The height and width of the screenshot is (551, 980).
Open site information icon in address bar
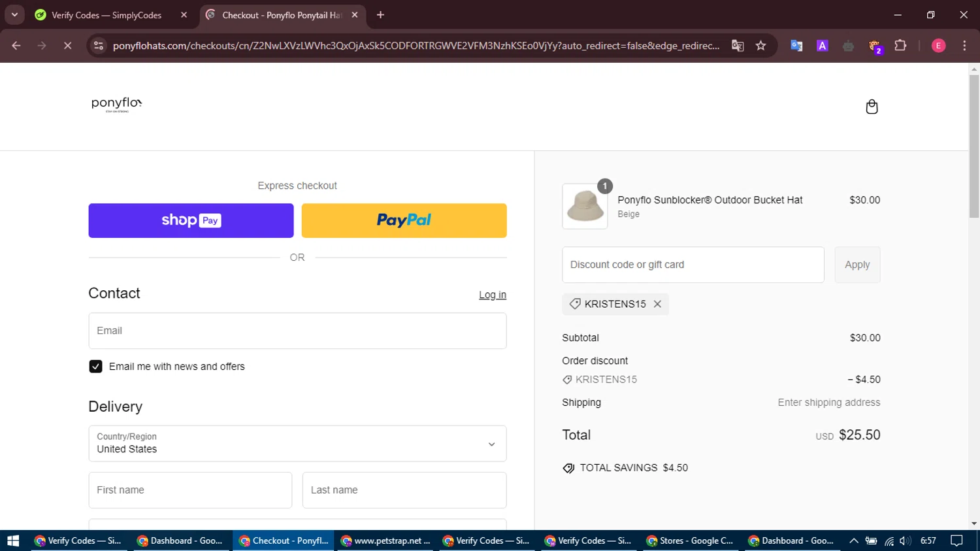pyautogui.click(x=99, y=46)
